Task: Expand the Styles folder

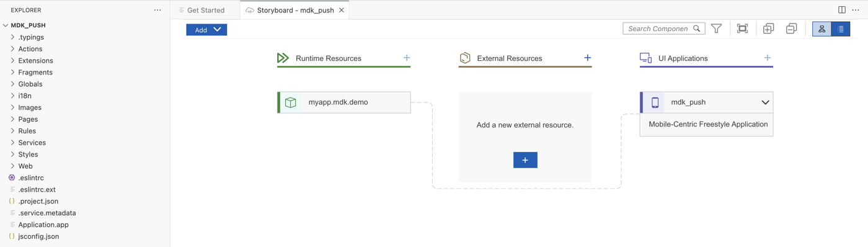Action: (12, 155)
